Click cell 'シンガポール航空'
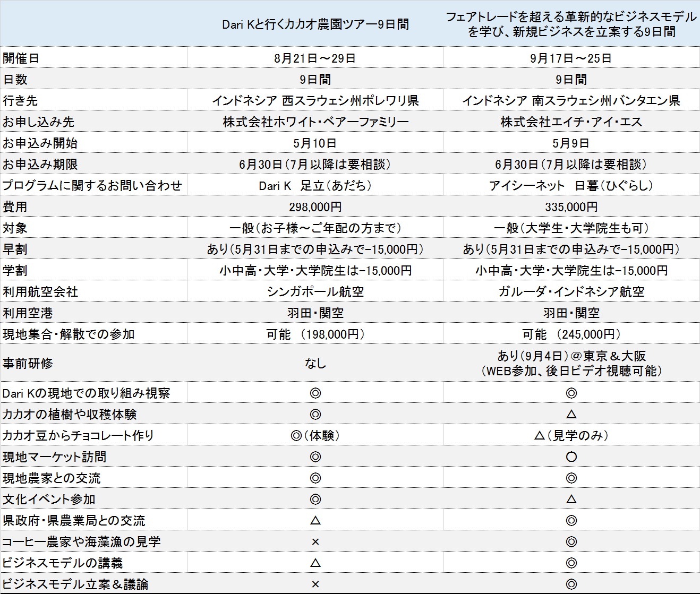The width and height of the screenshot is (700, 594). [x=315, y=292]
